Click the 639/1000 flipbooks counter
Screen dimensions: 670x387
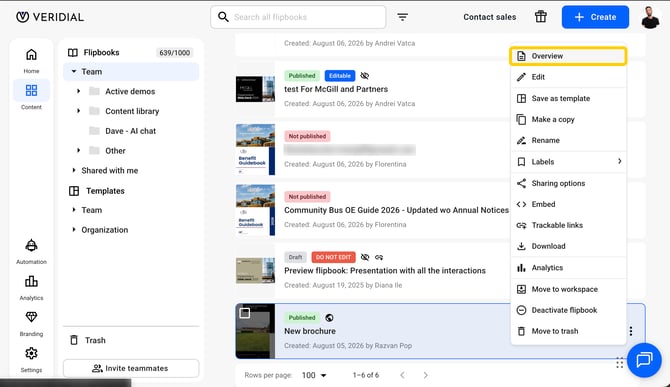pos(174,53)
